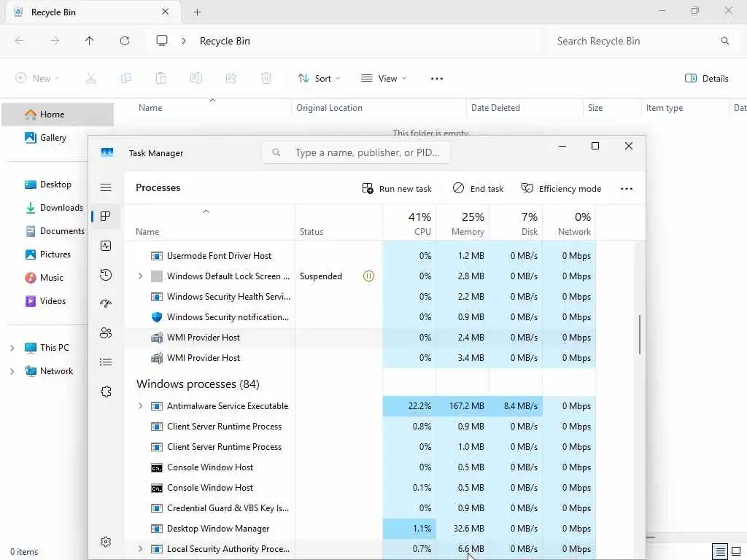Toggle the Details pane in Explorer
The width and height of the screenshot is (747, 560).
click(x=706, y=79)
